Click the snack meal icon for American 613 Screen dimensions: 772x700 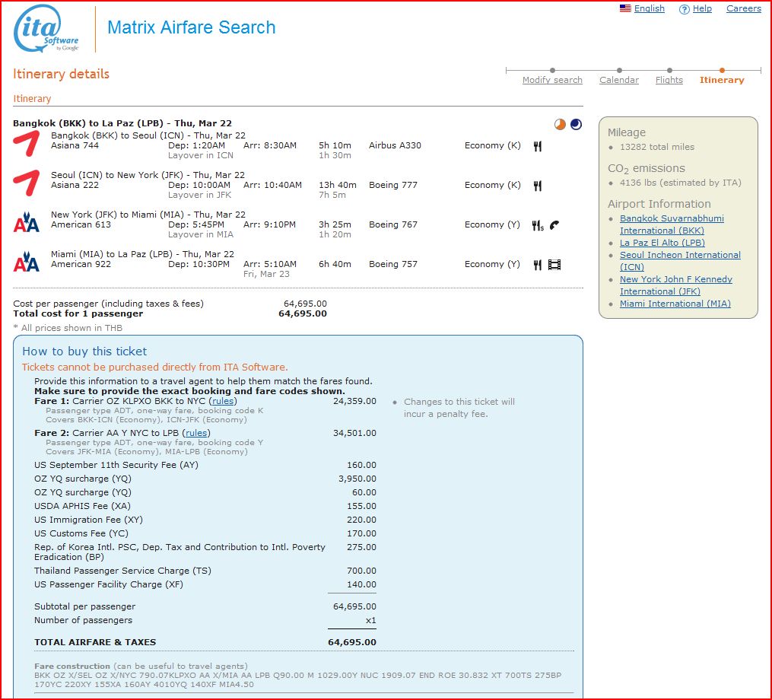[538, 226]
